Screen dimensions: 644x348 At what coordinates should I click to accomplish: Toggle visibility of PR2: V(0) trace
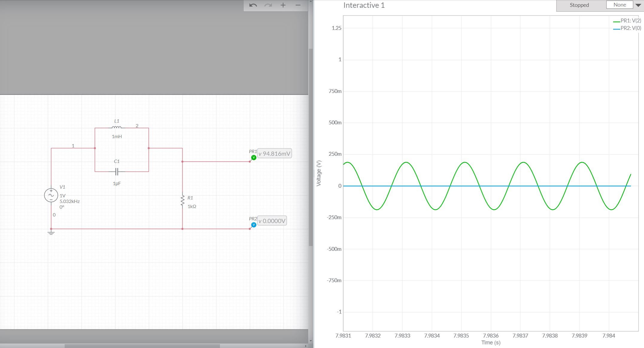click(x=628, y=28)
